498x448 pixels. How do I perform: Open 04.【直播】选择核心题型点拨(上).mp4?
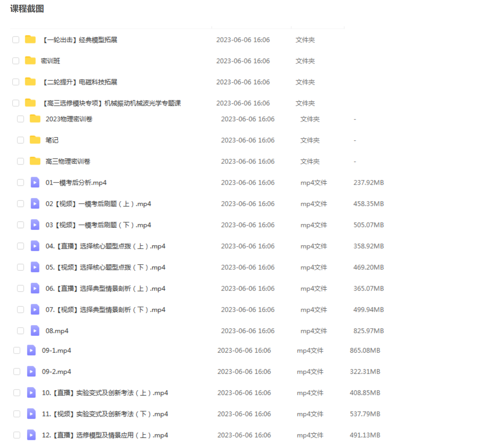click(105, 246)
